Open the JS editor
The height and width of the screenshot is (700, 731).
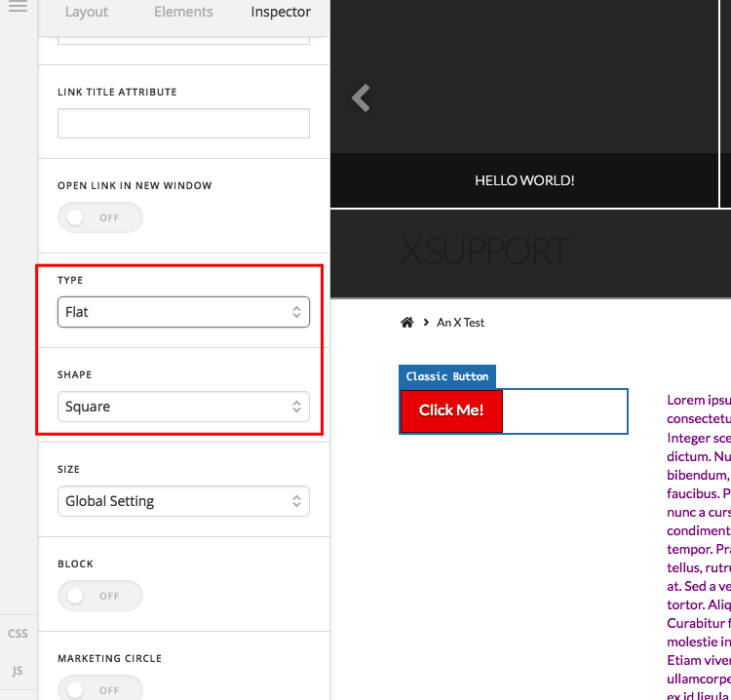18,671
